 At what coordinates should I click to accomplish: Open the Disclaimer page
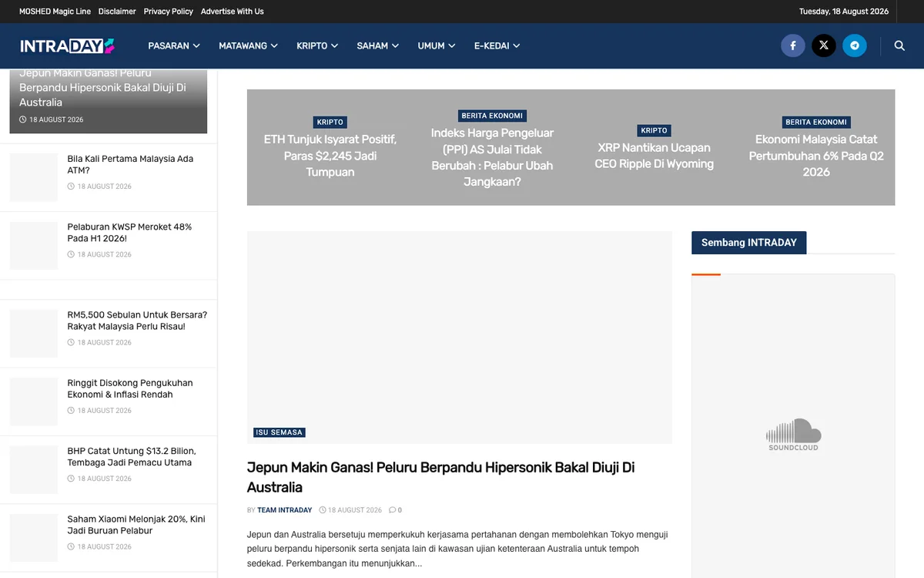pos(117,12)
